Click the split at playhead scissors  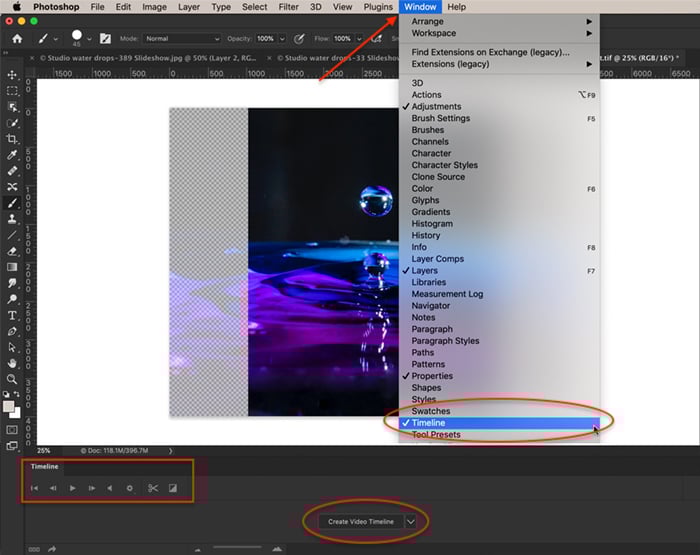click(153, 488)
